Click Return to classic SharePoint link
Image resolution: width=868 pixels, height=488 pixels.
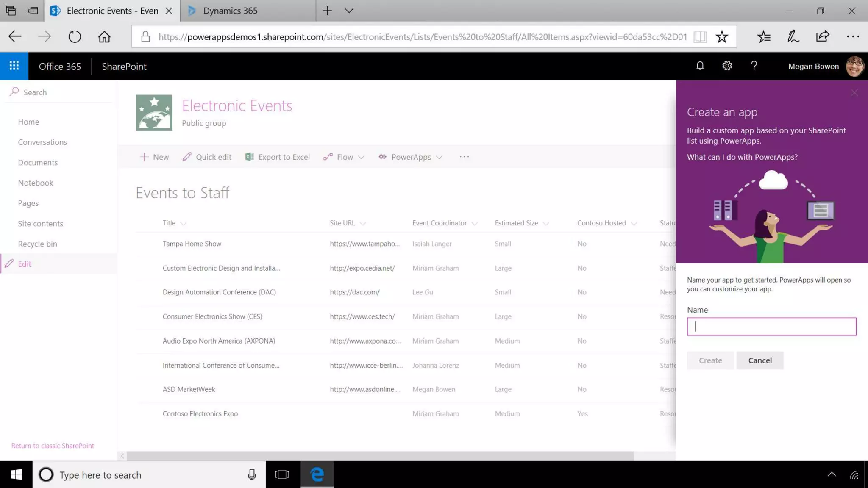click(x=53, y=446)
